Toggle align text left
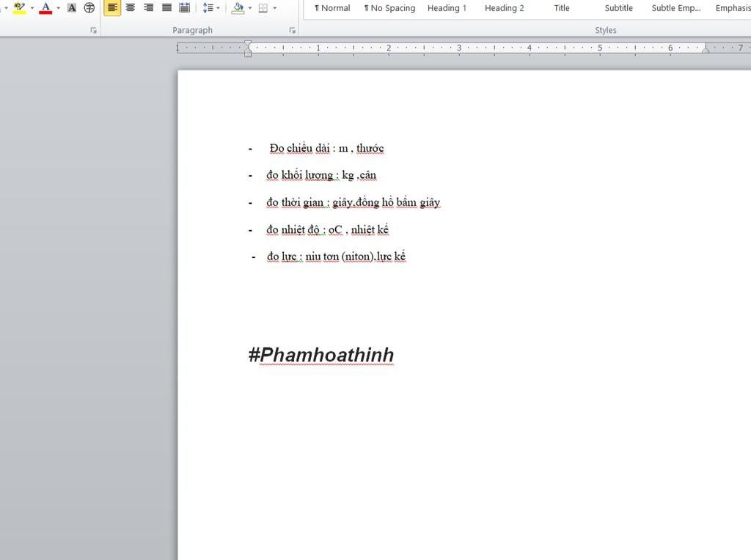The height and width of the screenshot is (560, 751). pyautogui.click(x=112, y=8)
